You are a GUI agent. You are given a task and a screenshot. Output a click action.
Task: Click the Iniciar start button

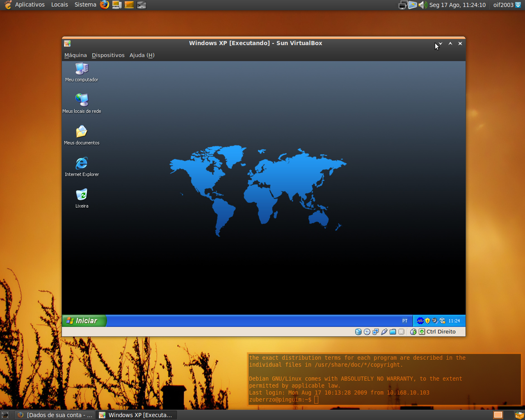[x=84, y=321]
